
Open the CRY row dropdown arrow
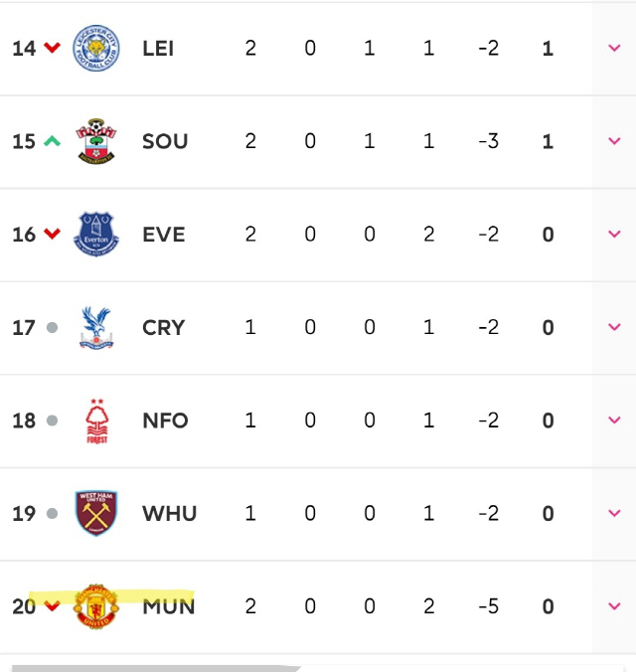pos(614,328)
